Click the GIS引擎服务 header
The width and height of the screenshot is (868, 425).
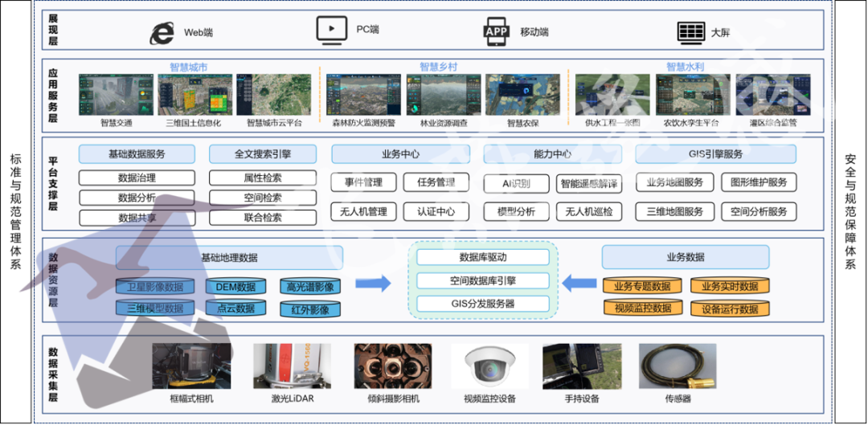pyautogui.click(x=715, y=154)
